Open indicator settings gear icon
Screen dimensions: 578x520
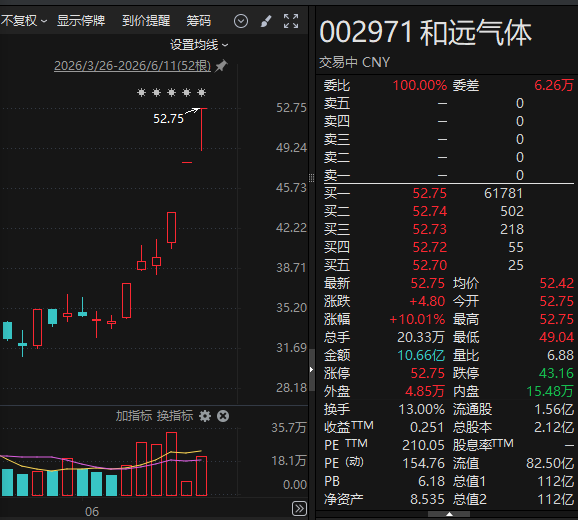[205, 416]
